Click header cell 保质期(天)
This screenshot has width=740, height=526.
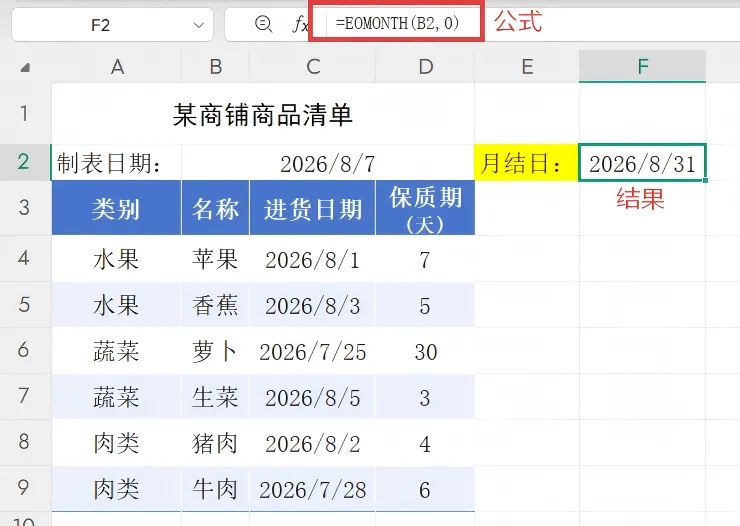[x=425, y=208]
